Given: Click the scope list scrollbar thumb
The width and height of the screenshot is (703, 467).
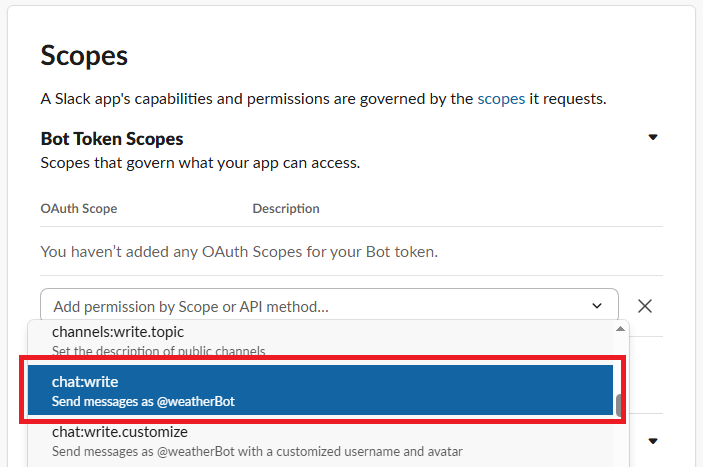Looking at the screenshot, I should tap(619, 406).
